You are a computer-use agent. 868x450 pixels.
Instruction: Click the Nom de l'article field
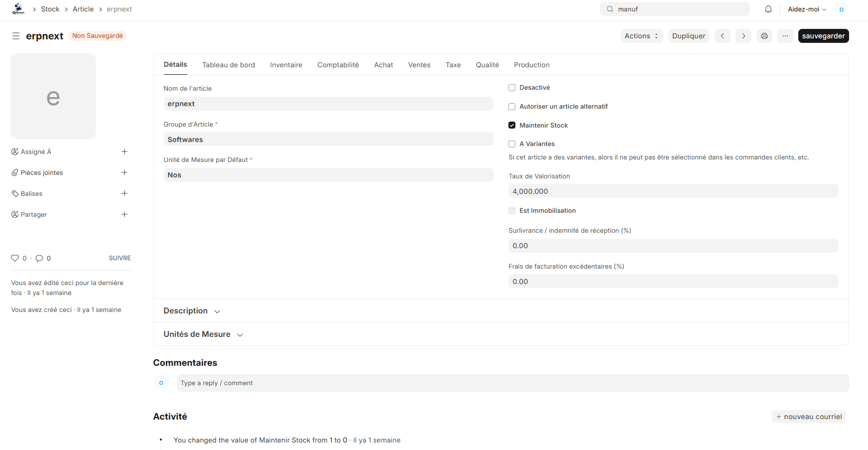coord(328,104)
